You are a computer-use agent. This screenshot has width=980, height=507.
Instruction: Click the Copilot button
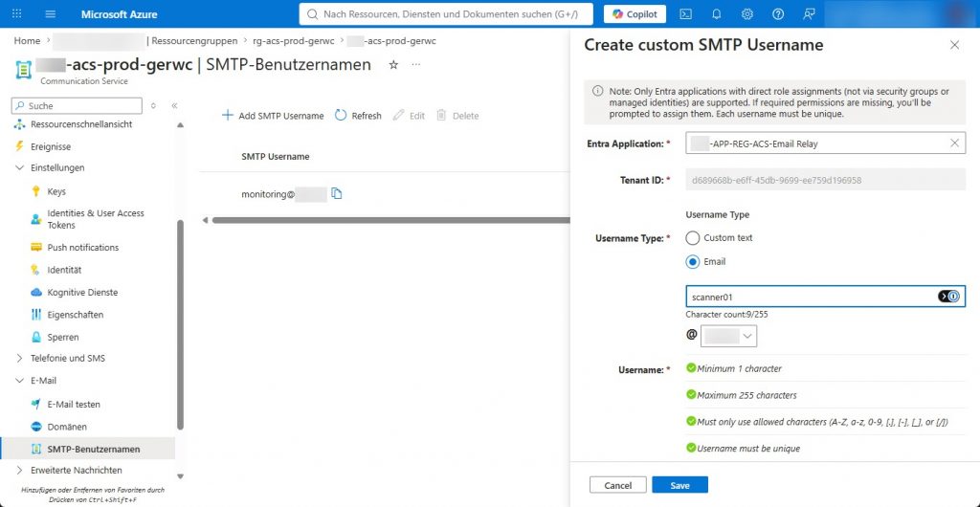coord(635,13)
